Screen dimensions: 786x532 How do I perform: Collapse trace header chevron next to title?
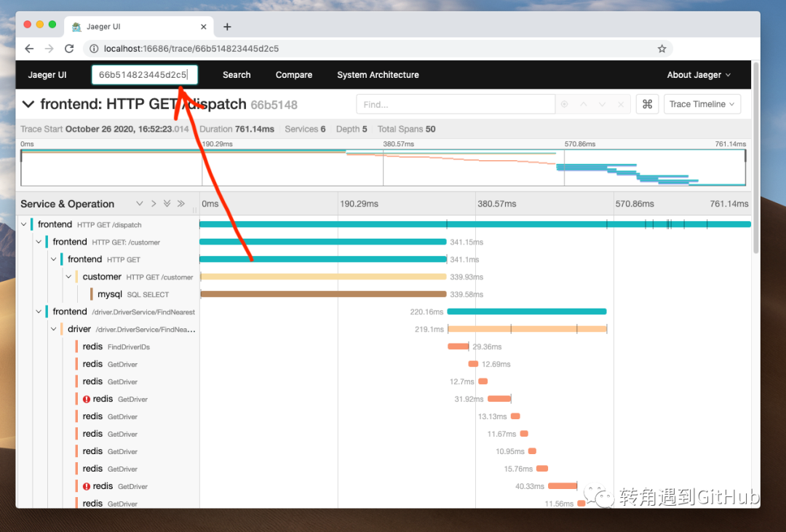click(28, 104)
